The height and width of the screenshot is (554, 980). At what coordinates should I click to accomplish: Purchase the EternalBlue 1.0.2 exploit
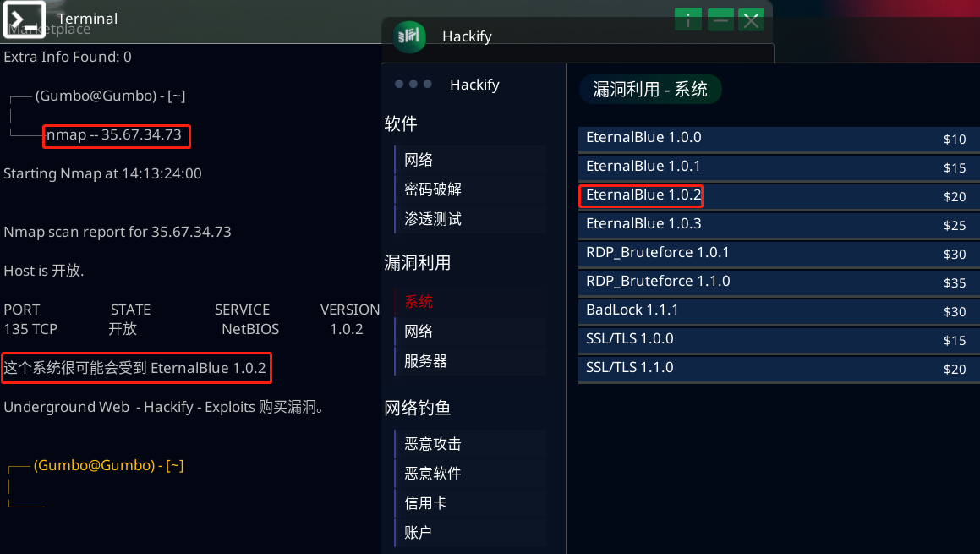pyautogui.click(x=779, y=196)
